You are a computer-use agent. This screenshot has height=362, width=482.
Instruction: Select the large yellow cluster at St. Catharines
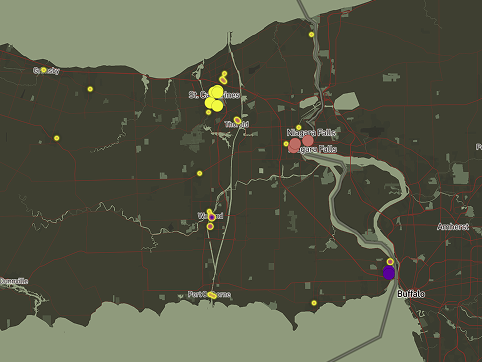click(214, 99)
